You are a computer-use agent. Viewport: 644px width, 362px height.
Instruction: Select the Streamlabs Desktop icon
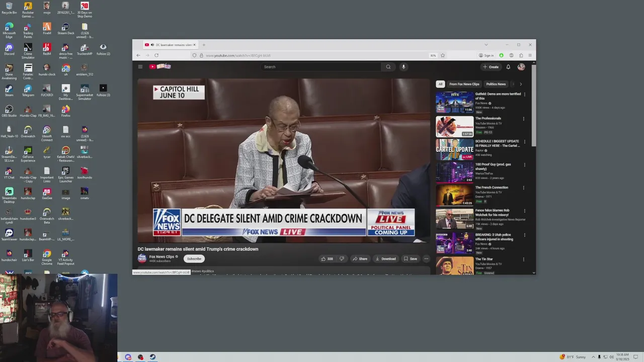point(9,196)
